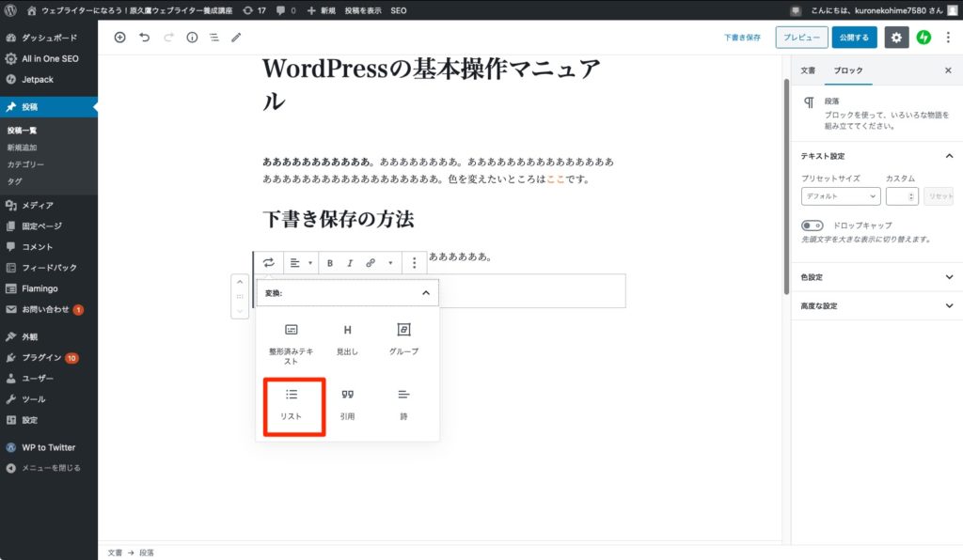Open block navigation list icon

pos(214,38)
